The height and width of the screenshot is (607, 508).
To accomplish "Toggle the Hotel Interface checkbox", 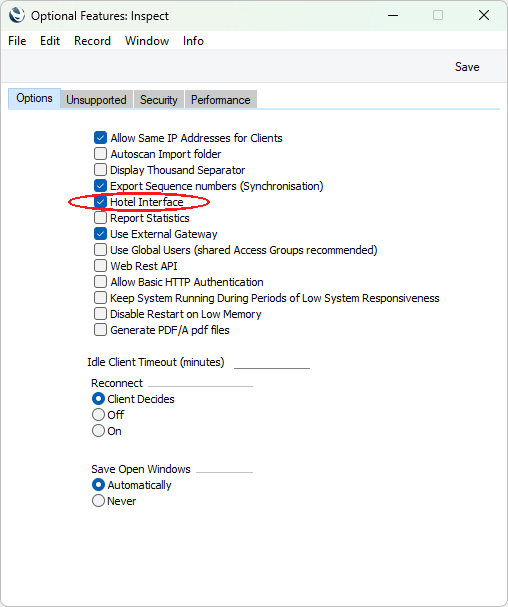I will click(x=100, y=202).
